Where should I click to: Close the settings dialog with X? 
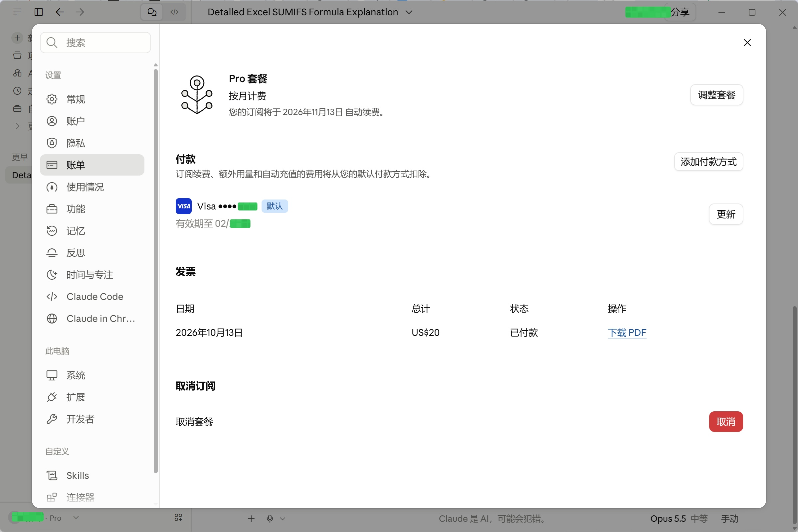(x=747, y=43)
